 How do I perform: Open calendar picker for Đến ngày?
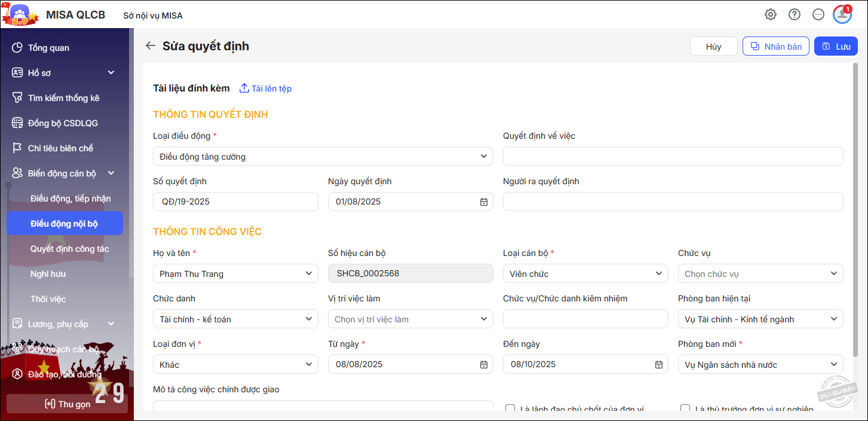tap(658, 365)
